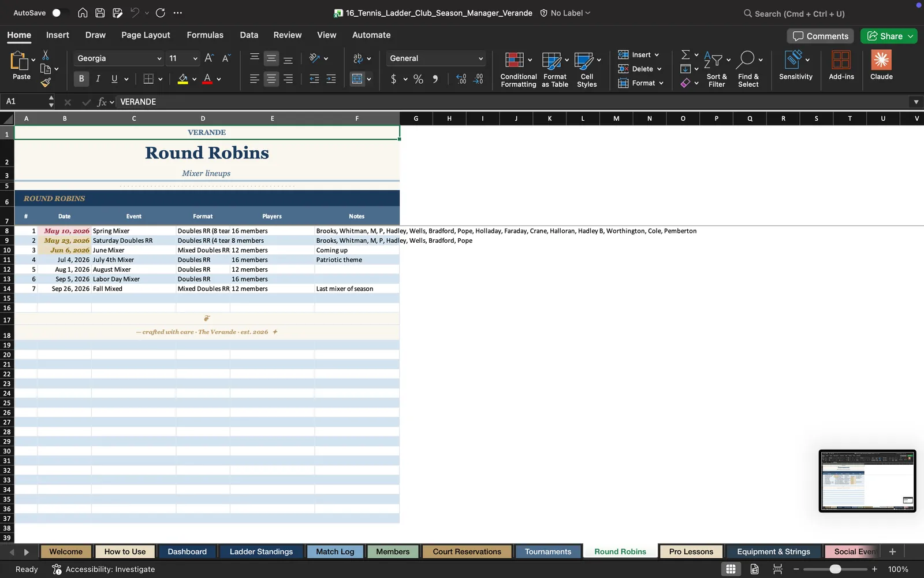
Task: Click the Format Painter brush icon
Action: [46, 83]
